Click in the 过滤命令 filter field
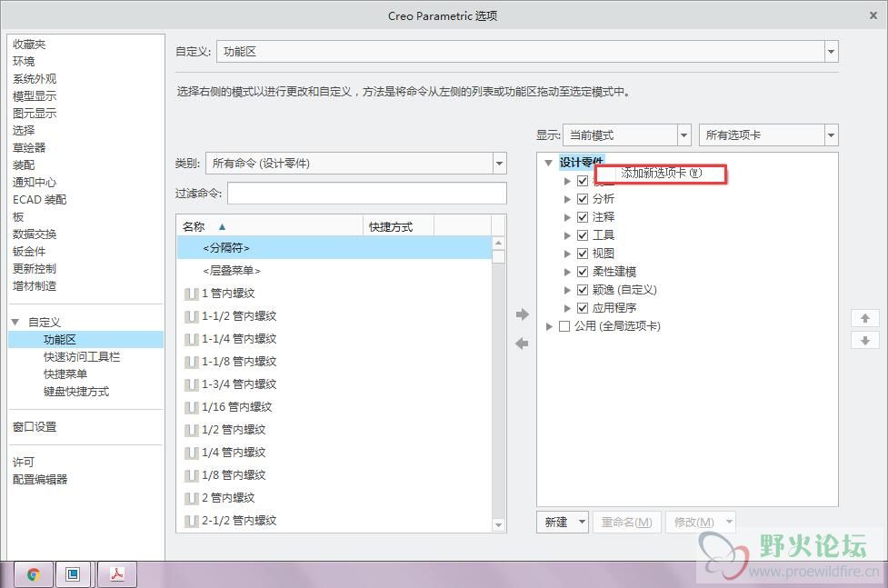The height and width of the screenshot is (588, 888). click(x=367, y=194)
